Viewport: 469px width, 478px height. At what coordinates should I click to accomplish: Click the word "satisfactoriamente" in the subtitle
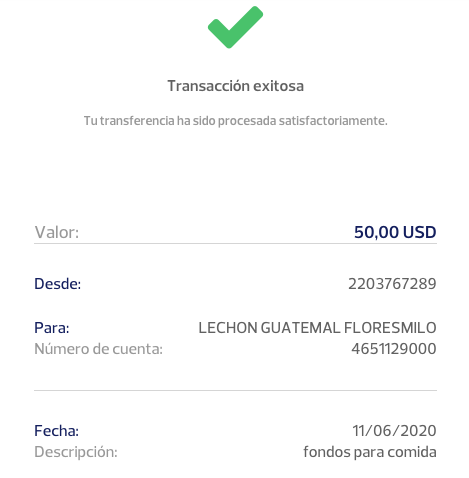(332, 121)
